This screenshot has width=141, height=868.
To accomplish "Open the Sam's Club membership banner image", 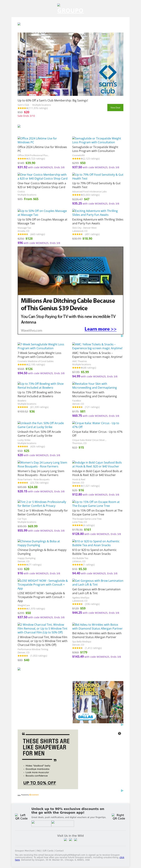I will (x=70, y=64).
